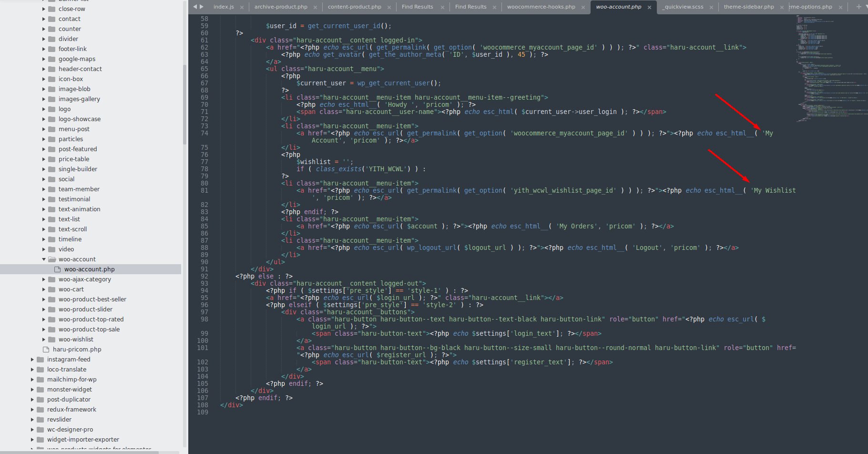
Task: Close the archive-product.php tab
Action: 316,7
